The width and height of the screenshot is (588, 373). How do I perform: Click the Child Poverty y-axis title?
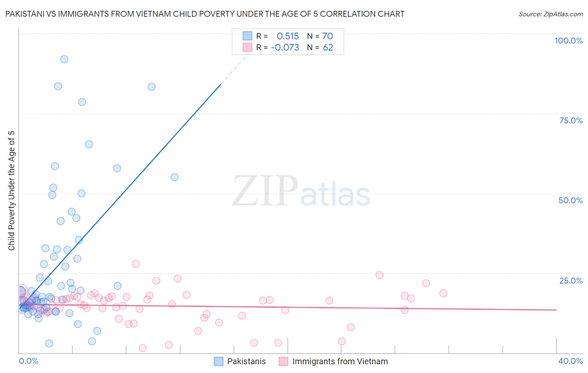point(11,191)
